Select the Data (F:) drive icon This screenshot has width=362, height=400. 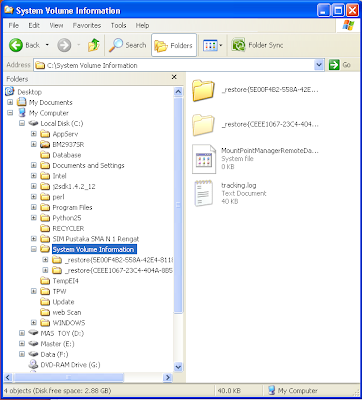[33, 354]
